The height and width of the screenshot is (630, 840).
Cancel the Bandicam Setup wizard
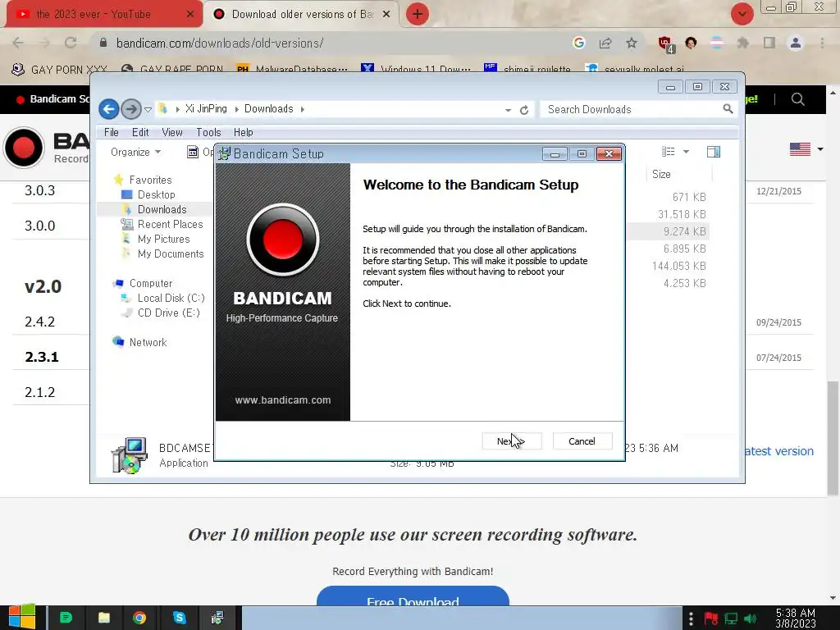click(582, 441)
